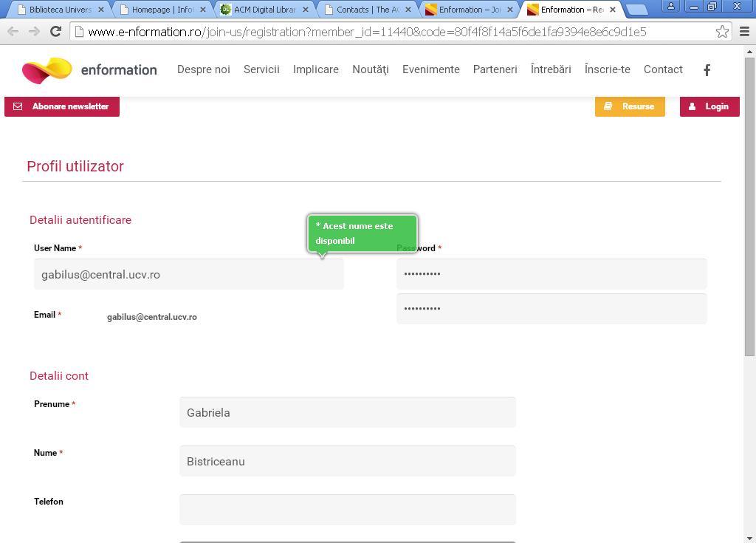Open the Înscrie-te menu
Viewport: 756px width, 543px height.
pyautogui.click(x=608, y=69)
